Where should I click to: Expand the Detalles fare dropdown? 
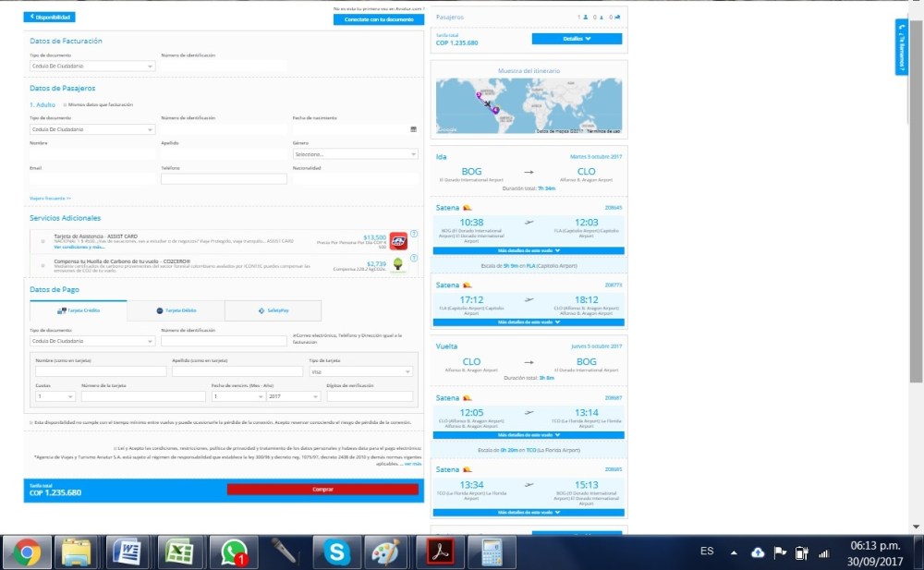pos(577,39)
